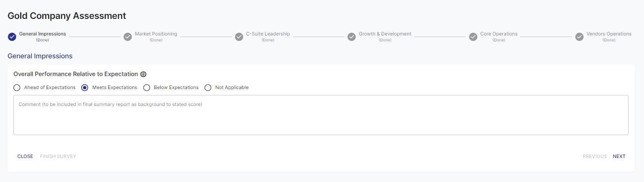Click the General Impressions step checkmark icon

point(12,37)
